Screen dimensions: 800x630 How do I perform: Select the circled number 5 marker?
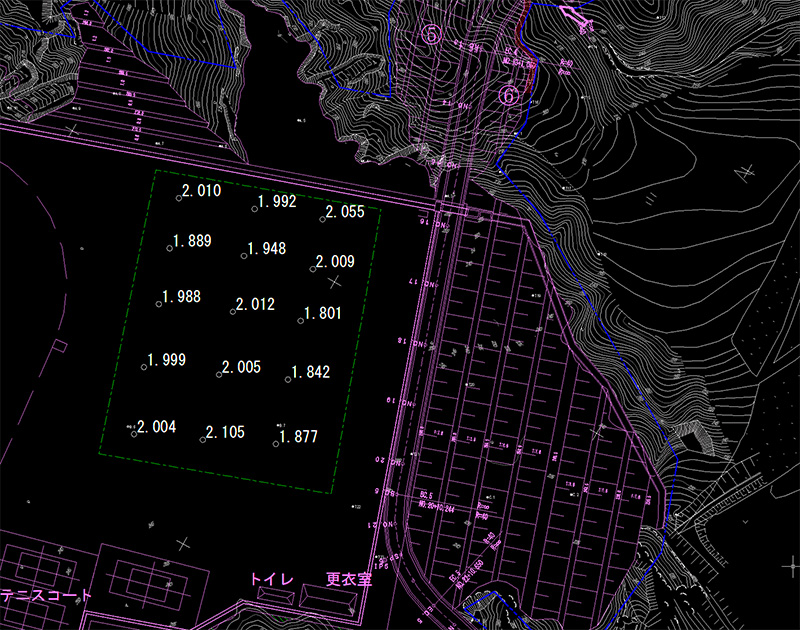[x=432, y=33]
